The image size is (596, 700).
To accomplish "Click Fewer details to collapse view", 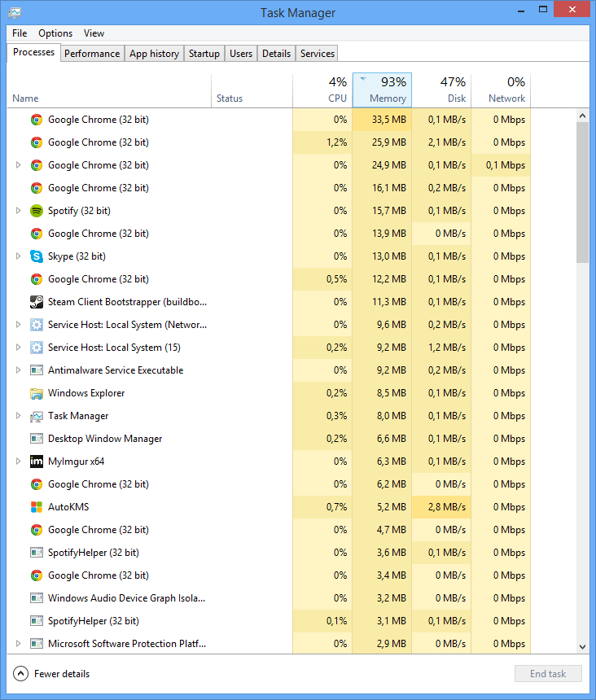I will coord(52,674).
